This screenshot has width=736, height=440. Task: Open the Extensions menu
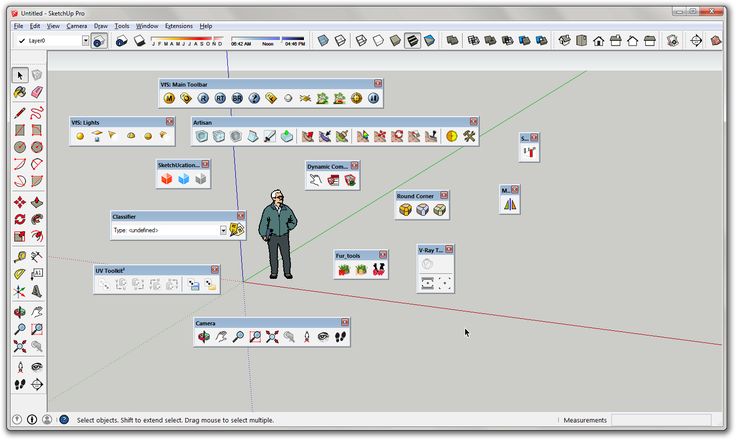click(x=179, y=26)
